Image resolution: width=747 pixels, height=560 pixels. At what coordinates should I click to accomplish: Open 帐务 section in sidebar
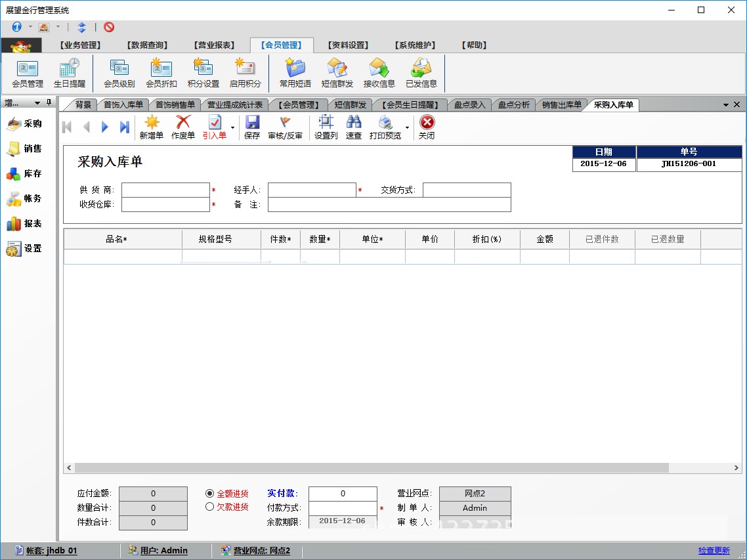pyautogui.click(x=25, y=199)
